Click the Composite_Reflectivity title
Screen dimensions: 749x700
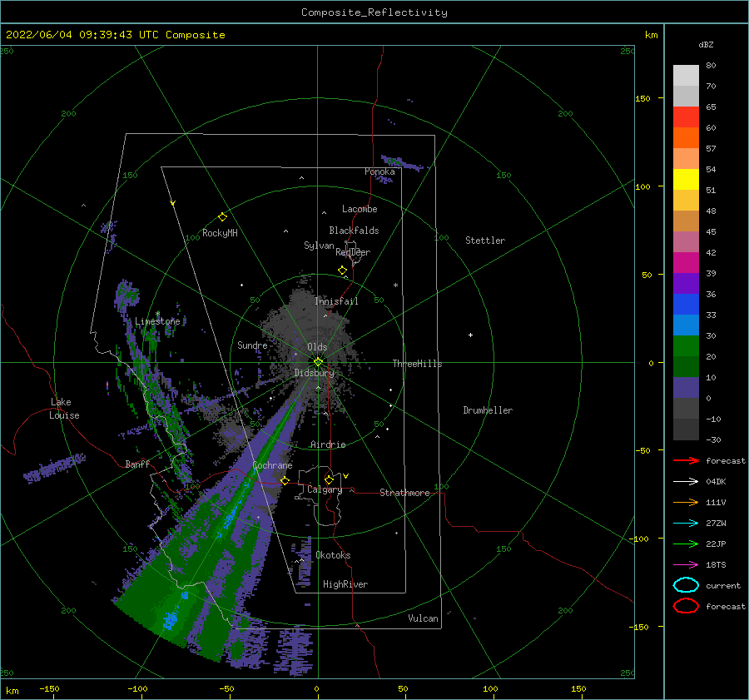click(374, 12)
